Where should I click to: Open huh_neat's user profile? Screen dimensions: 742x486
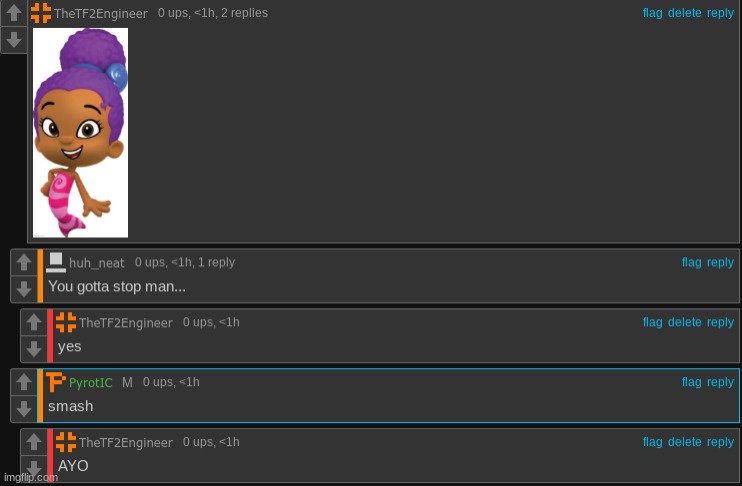click(x=97, y=263)
